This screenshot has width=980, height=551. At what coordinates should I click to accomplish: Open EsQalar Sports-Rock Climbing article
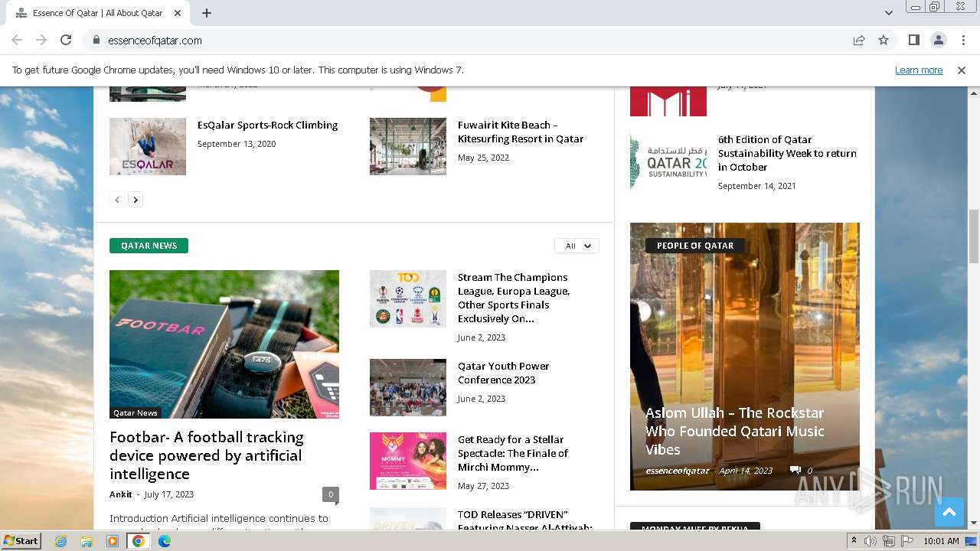267,125
